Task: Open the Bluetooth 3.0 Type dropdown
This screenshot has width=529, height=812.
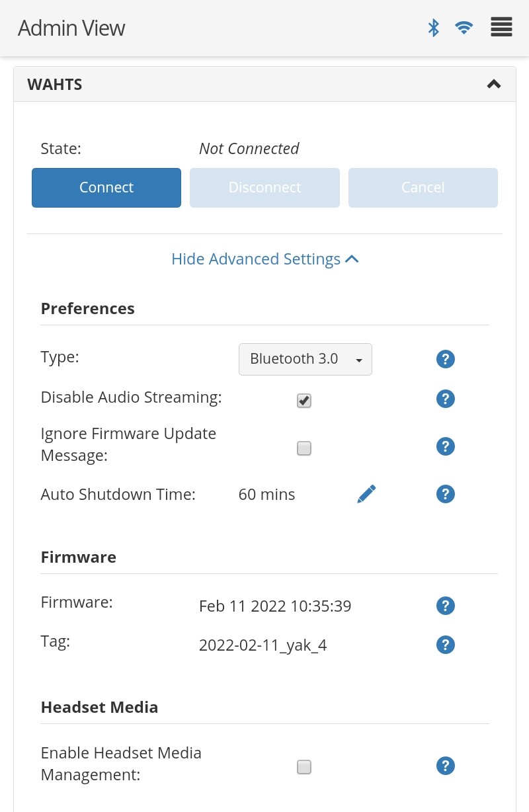Action: pos(305,359)
